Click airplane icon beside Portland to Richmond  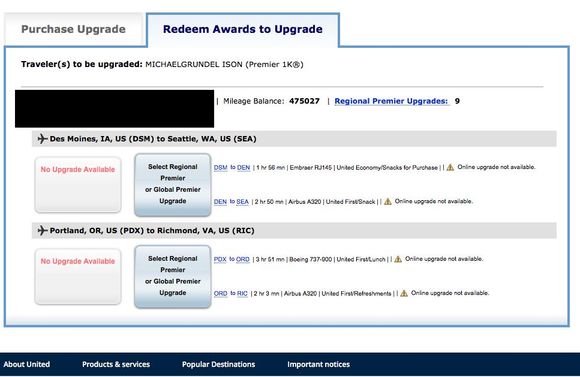43,230
